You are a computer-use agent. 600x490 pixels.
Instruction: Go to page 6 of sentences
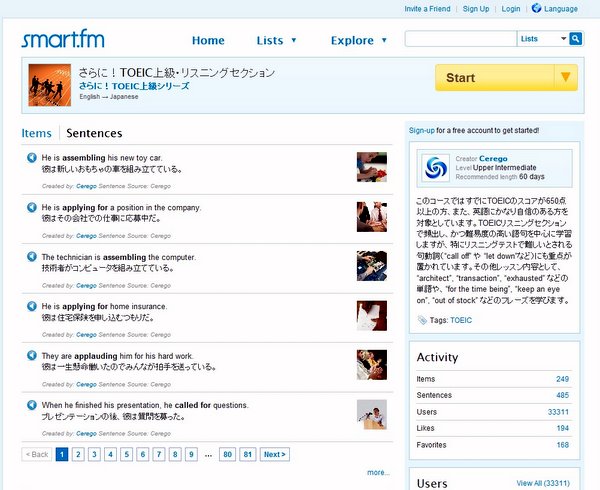click(143, 454)
